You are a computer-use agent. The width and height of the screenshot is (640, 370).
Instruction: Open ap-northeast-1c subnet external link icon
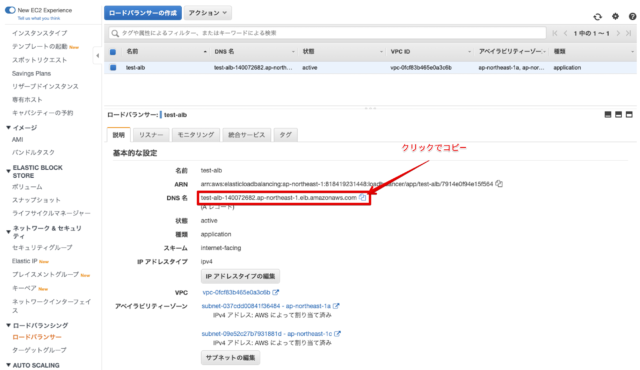pyautogui.click(x=337, y=333)
